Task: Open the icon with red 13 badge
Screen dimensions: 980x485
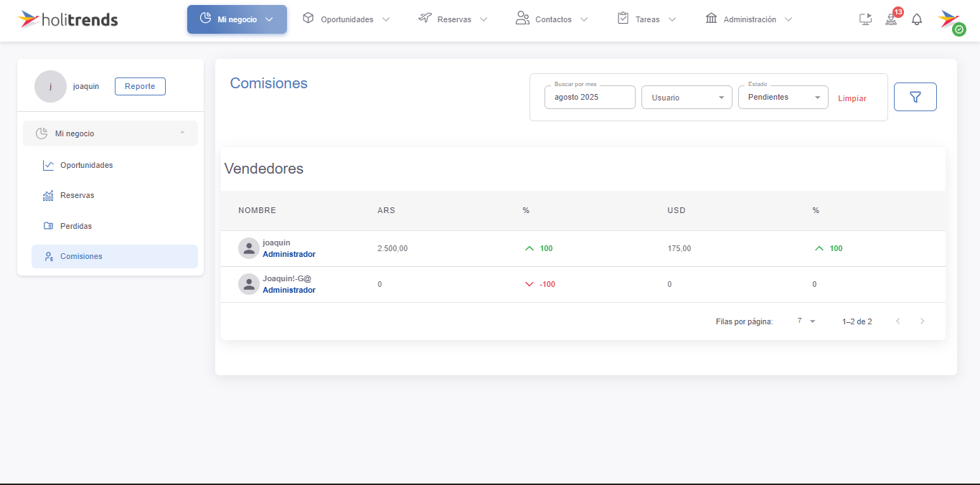Action: [x=892, y=18]
